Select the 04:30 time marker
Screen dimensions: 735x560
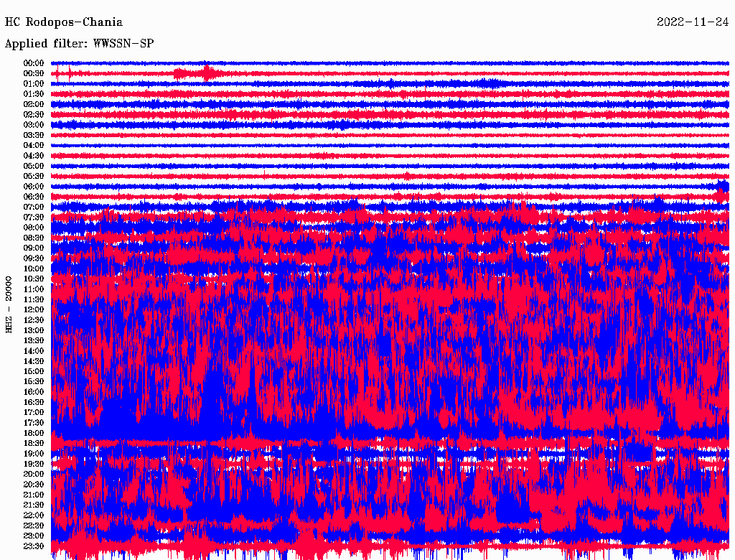click(34, 156)
